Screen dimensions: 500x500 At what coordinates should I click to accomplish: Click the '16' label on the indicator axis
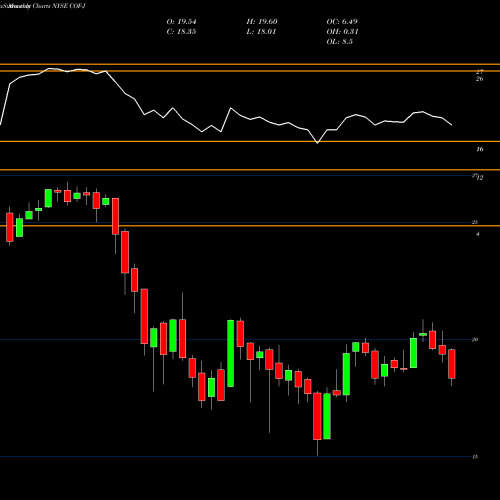[479, 149]
